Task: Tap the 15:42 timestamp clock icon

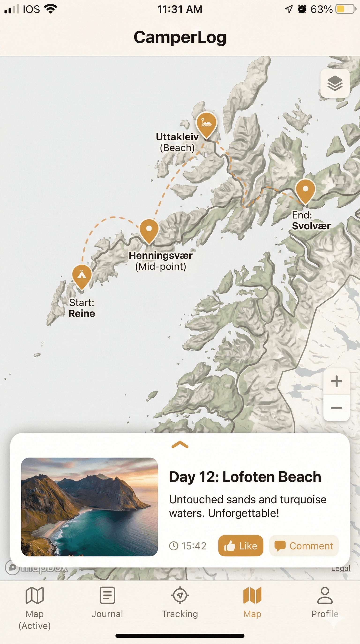Action: coord(173,546)
